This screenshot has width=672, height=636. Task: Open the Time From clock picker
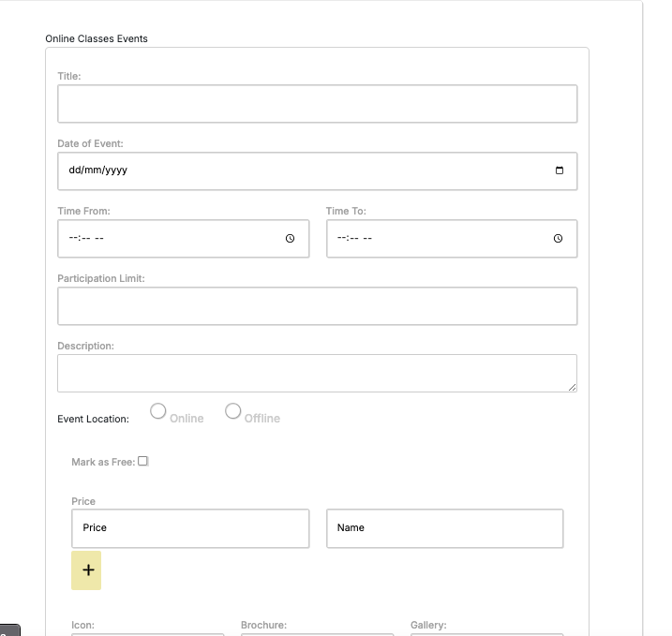pyautogui.click(x=291, y=239)
